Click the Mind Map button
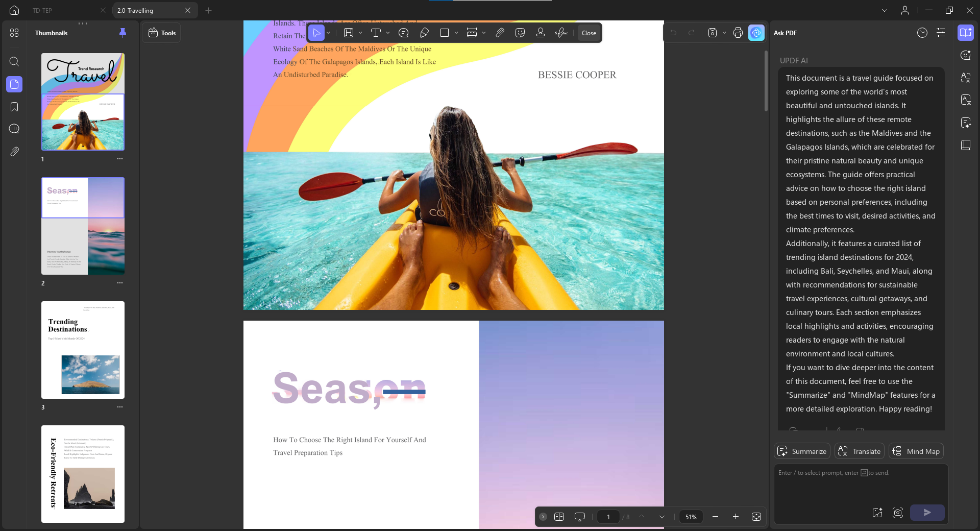This screenshot has width=980, height=531. point(916,451)
